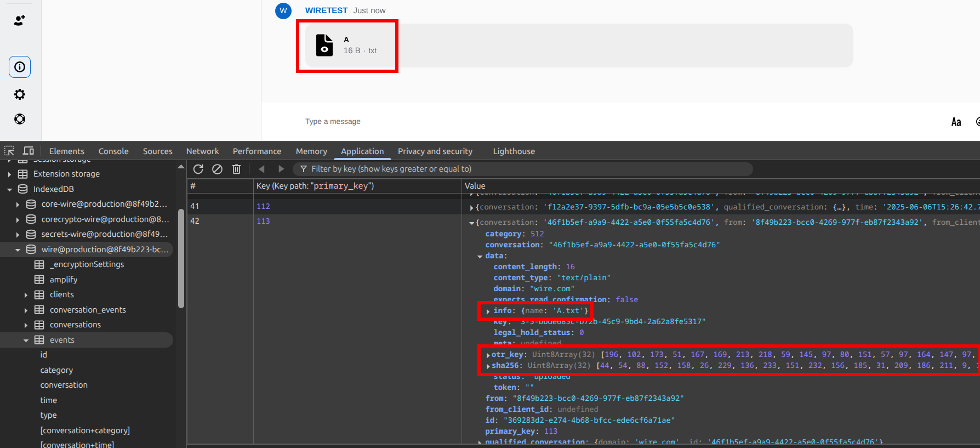Click the clear object store icon

(217, 169)
